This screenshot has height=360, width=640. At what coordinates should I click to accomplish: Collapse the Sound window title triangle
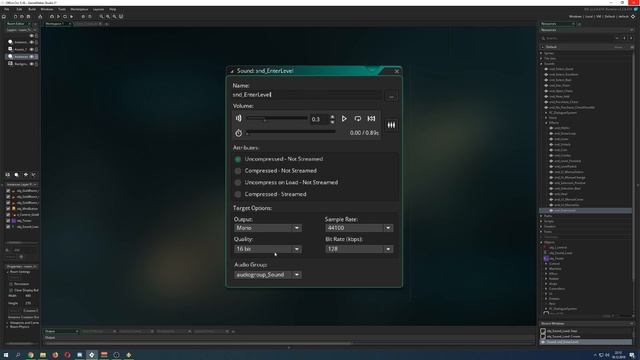click(232, 71)
